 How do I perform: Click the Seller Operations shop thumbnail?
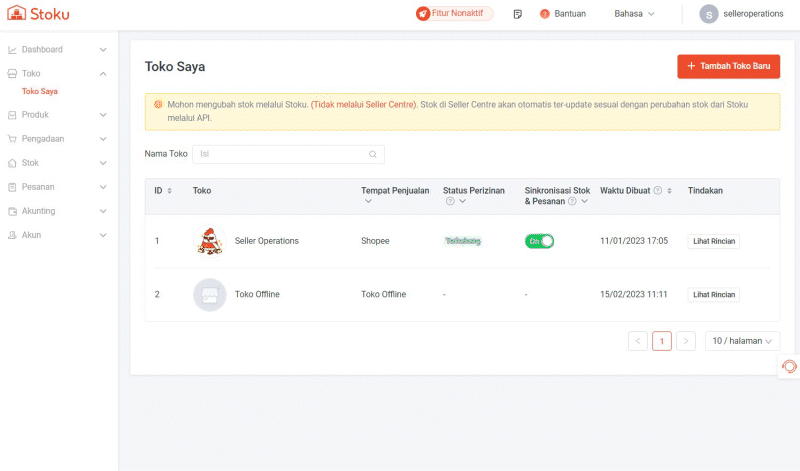[x=210, y=241]
